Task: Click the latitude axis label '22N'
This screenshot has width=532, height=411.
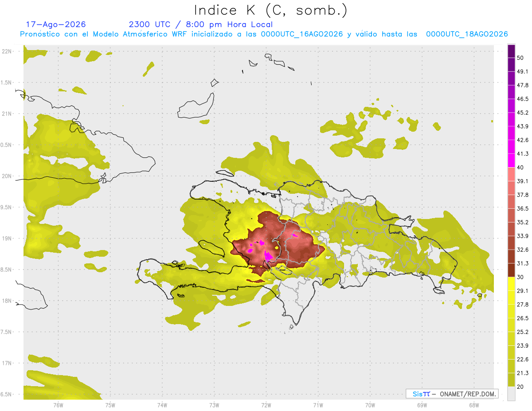Action: pos(7,51)
